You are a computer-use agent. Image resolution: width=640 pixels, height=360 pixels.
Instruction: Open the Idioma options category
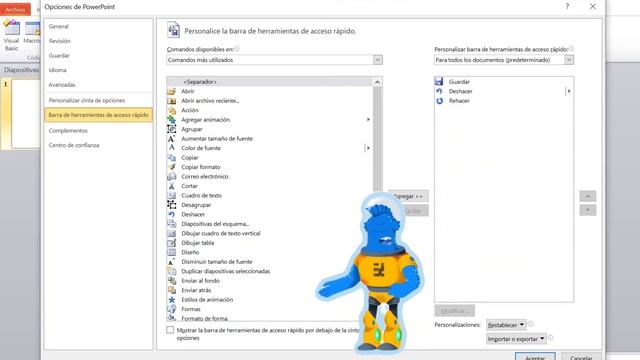pyautogui.click(x=58, y=70)
